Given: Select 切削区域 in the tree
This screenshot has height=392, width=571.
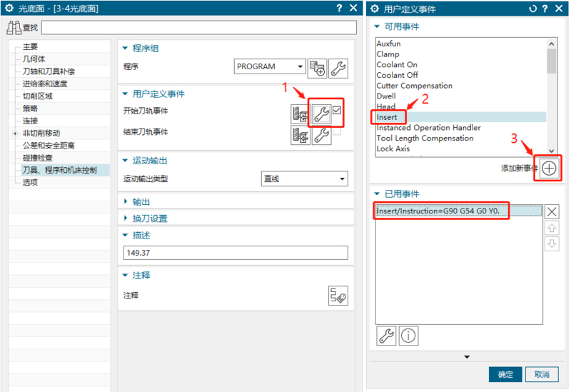Looking at the screenshot, I should 38,96.
